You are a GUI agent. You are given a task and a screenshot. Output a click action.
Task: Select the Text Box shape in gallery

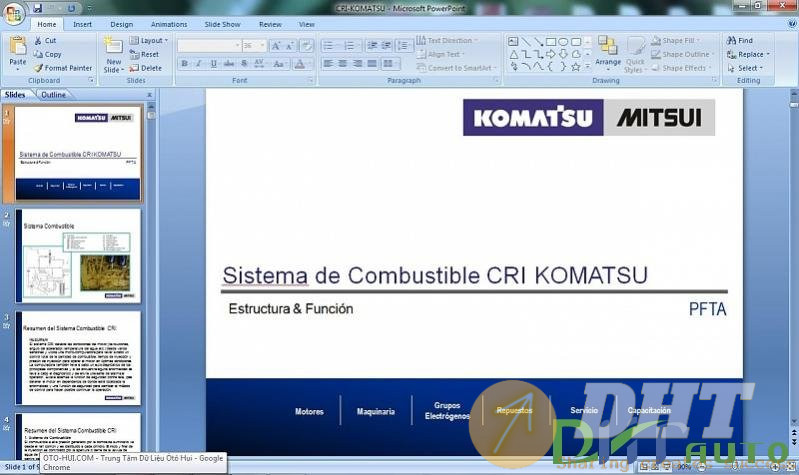pyautogui.click(x=513, y=41)
